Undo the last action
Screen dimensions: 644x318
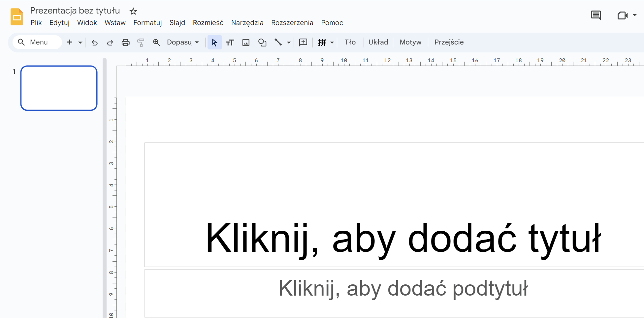point(95,43)
